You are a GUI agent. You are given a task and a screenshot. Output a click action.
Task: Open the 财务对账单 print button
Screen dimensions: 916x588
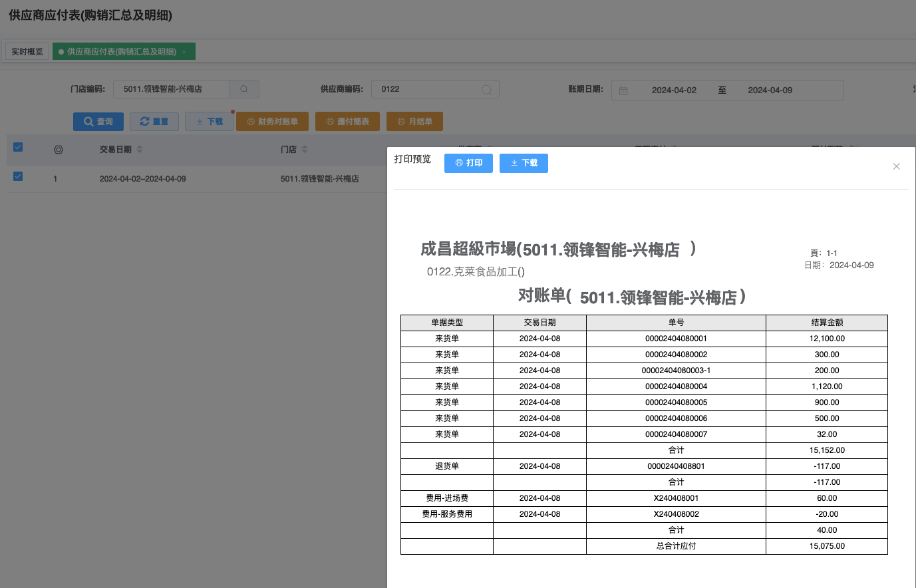click(272, 122)
